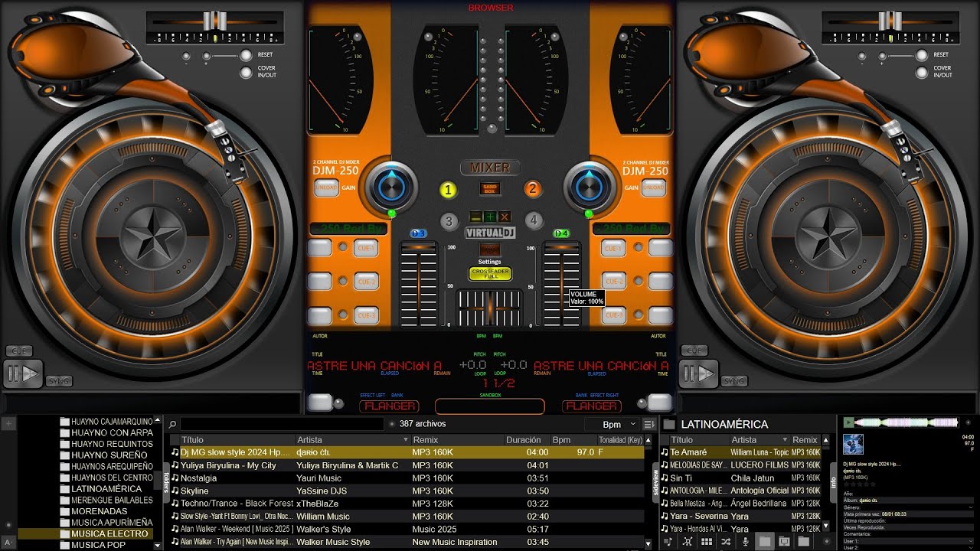Toggle the right deck CUE-1 hot cue
980x551 pixels.
pos(613,248)
